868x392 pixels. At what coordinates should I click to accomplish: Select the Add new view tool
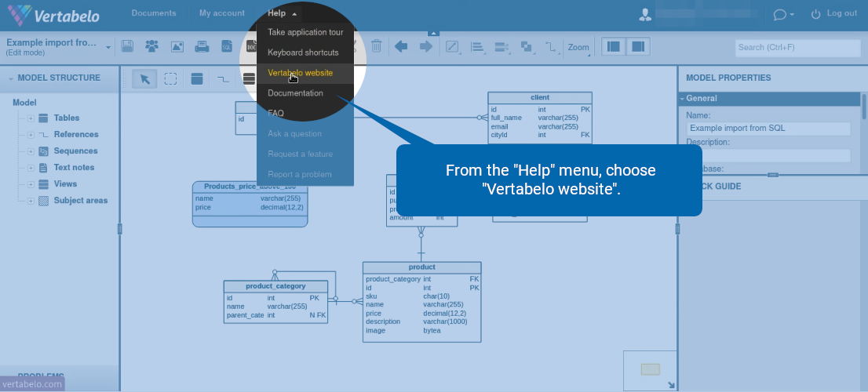tap(249, 79)
